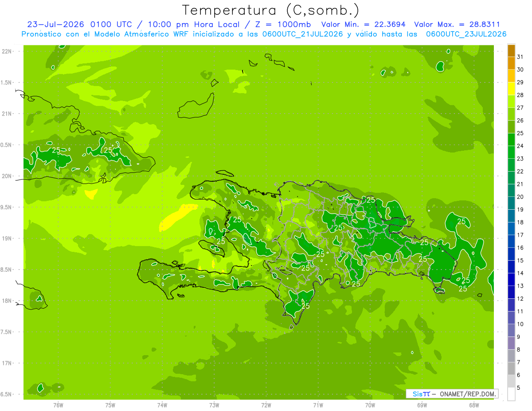Viewport: 532px width, 411px height.
Task: Click the title "Temperatura (C,somb.)"
Action: pos(270,11)
